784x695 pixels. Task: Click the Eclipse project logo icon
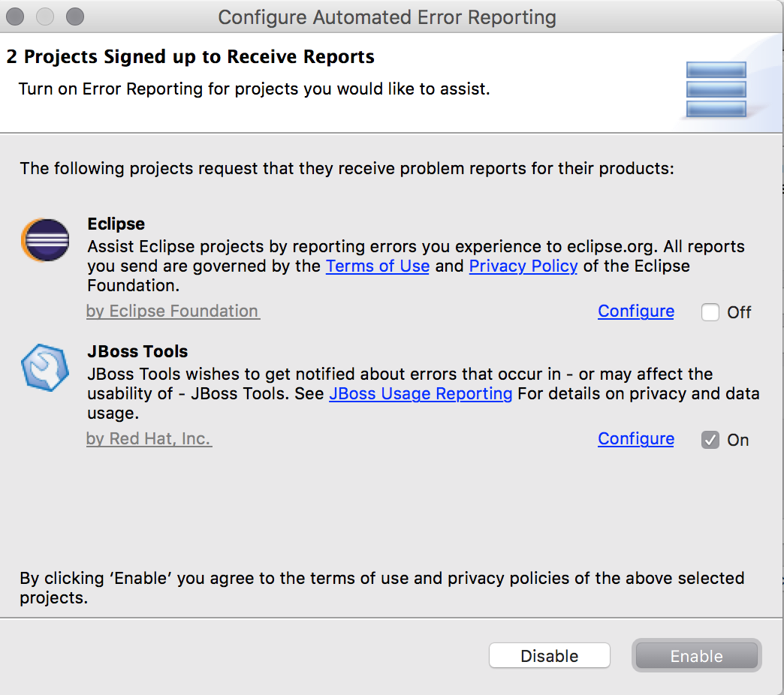pos(45,241)
